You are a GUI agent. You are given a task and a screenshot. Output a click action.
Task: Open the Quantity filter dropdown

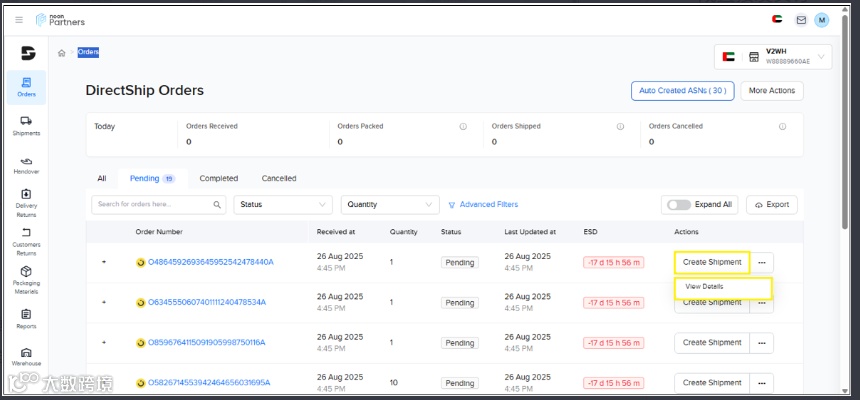coord(390,205)
